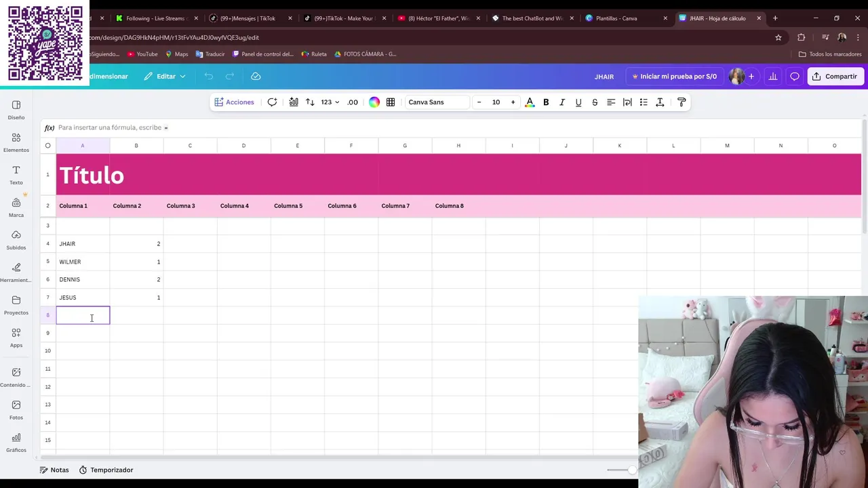Click the cloud save status icon
This screenshot has width=868, height=488.
(x=256, y=77)
